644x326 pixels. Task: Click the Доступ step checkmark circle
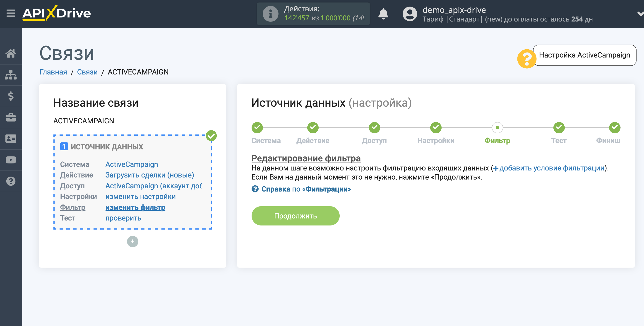point(374,127)
